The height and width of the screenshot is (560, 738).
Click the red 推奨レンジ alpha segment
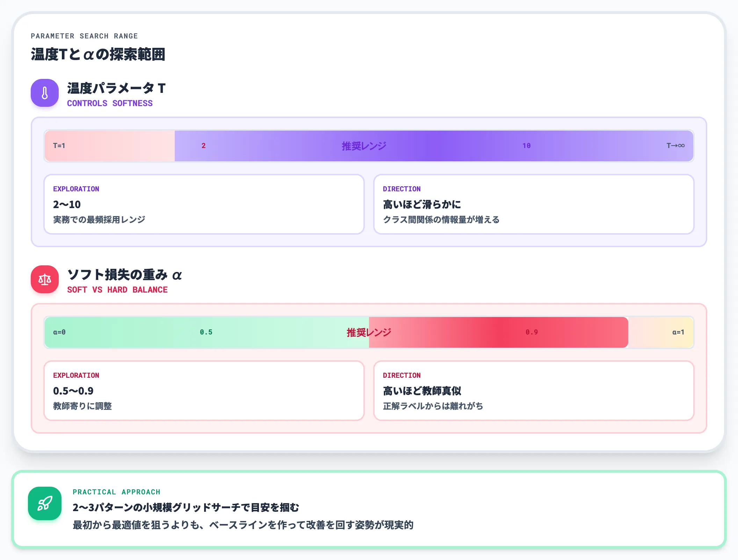click(x=498, y=332)
